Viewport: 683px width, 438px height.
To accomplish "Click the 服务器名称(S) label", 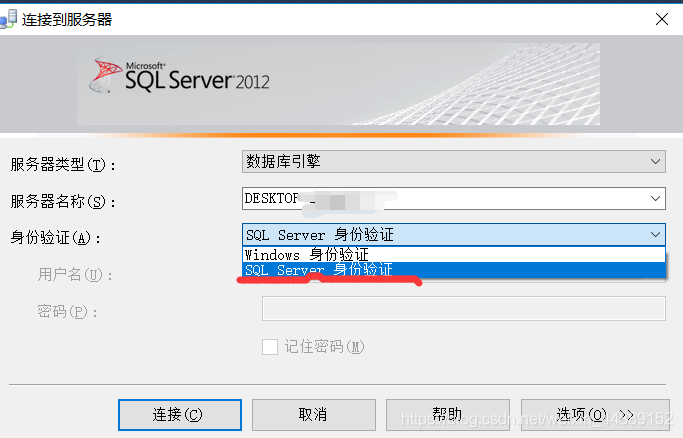I will click(x=63, y=201).
